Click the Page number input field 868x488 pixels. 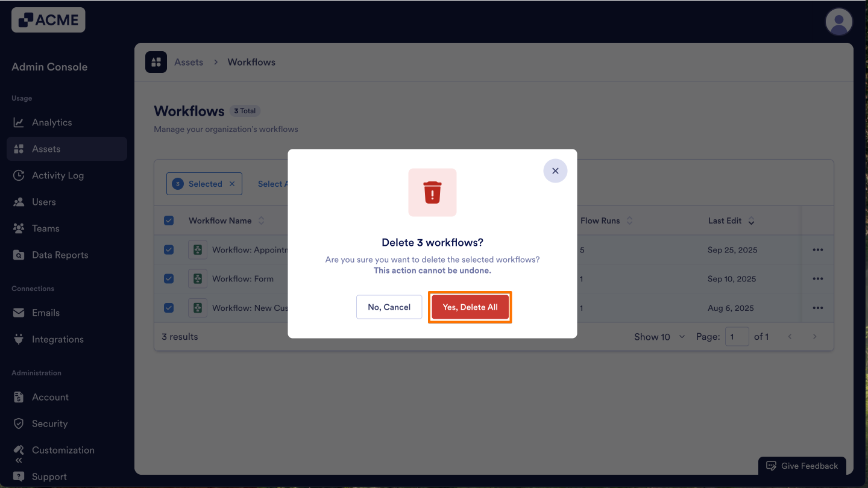[737, 336]
